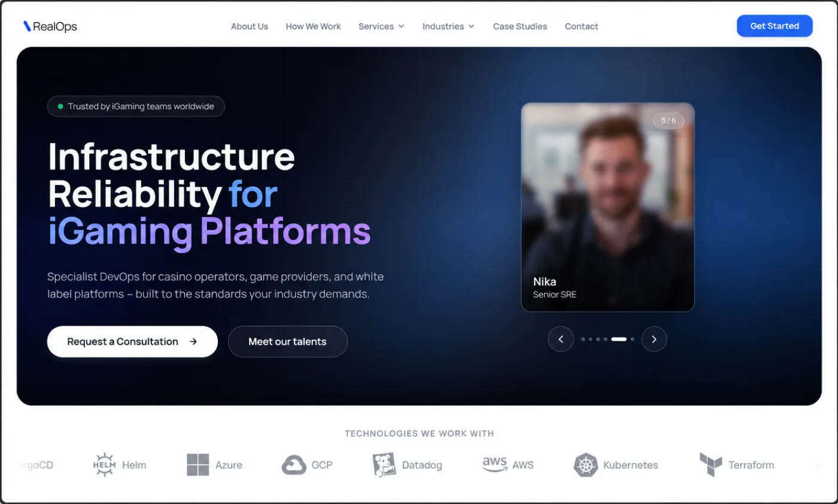Click the AWS smile logo icon

(494, 464)
